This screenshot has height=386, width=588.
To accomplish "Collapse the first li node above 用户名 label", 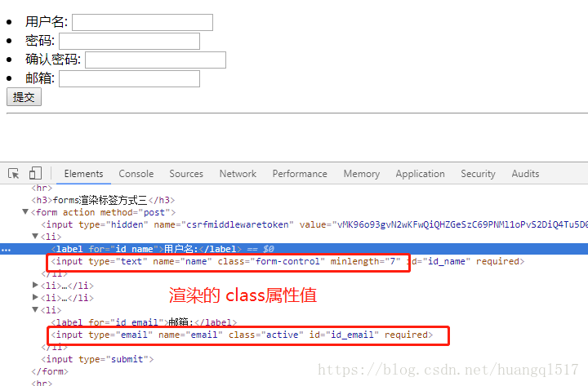I will coord(35,236).
